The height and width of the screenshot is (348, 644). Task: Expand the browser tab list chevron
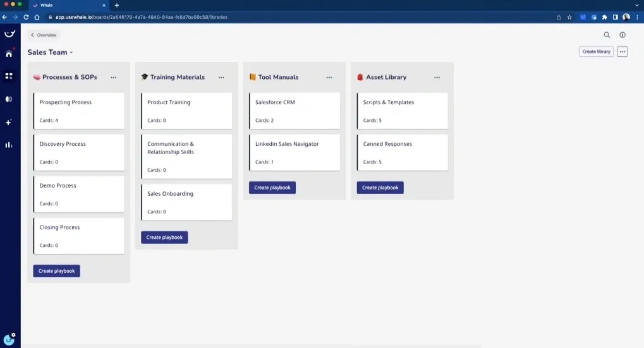(636, 5)
